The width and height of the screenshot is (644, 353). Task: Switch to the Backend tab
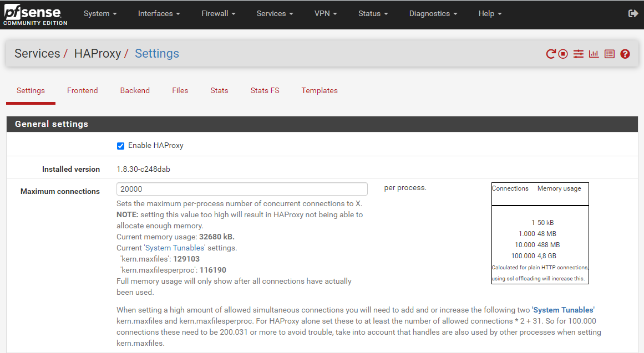click(x=135, y=90)
